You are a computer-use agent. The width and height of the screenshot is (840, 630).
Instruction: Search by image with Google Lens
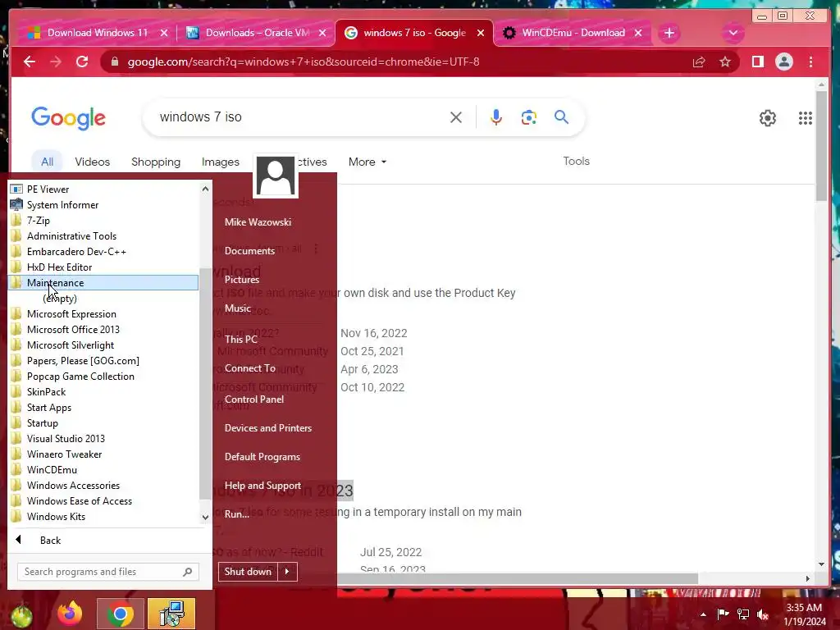529,117
